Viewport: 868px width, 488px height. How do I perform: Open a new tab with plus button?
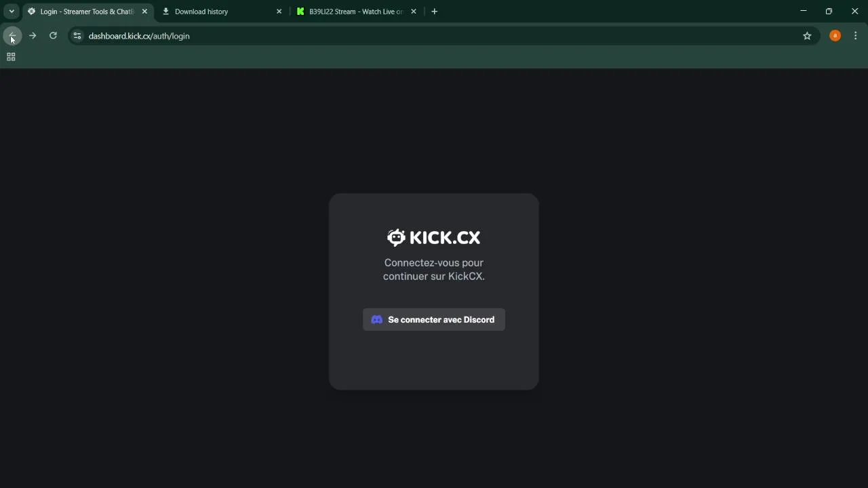[435, 12]
